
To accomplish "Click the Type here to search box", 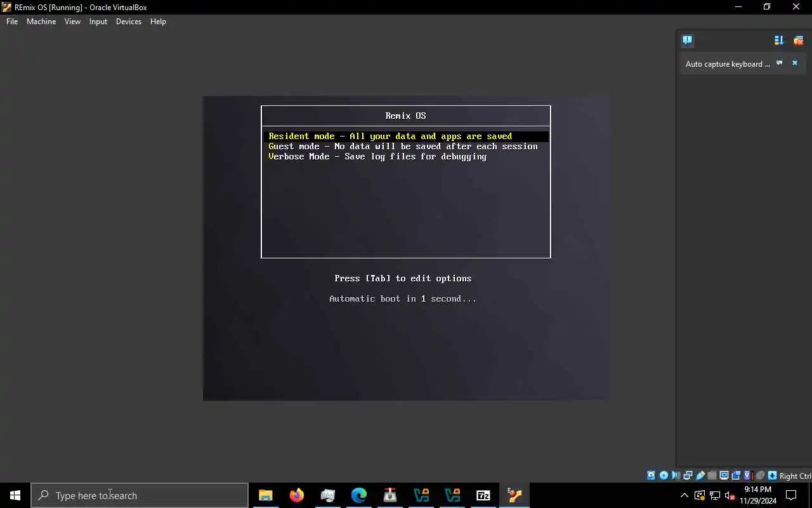I will pyautogui.click(x=140, y=495).
